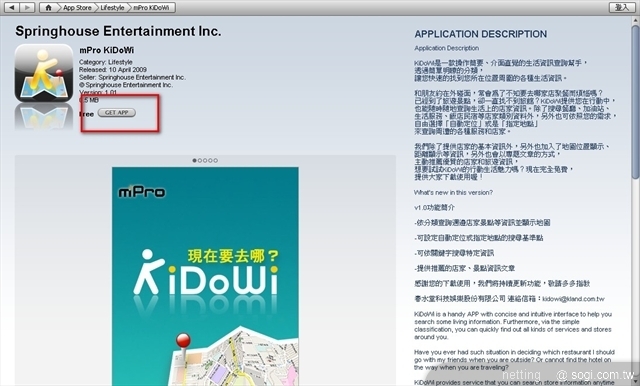
Task: Click the mPro KiDoWi app title
Action: 107,50
